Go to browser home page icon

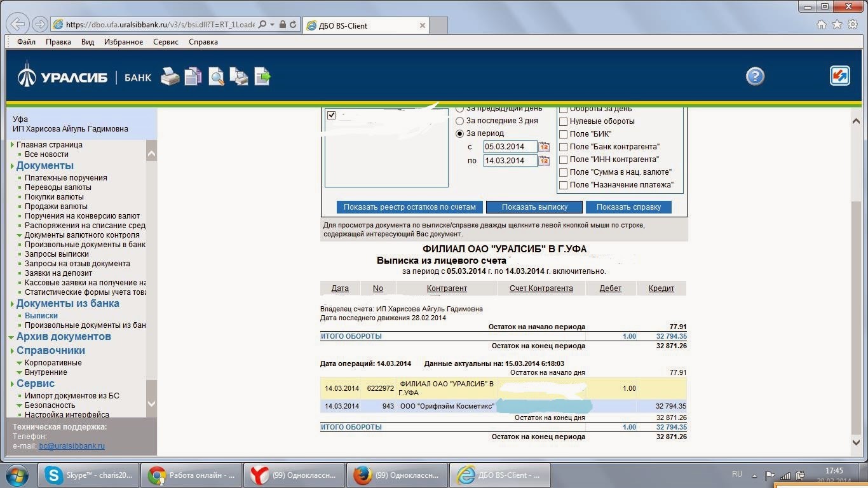coord(822,24)
